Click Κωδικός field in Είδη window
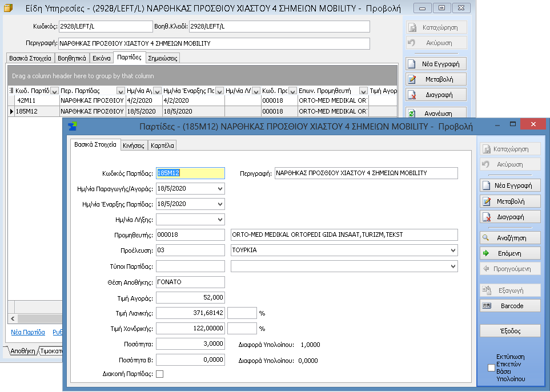 coord(106,26)
